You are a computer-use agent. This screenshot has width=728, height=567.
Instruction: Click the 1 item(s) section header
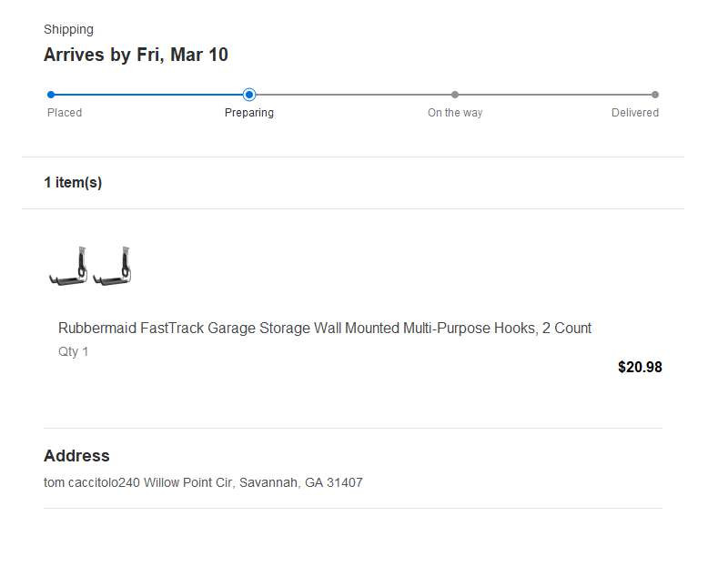(73, 183)
